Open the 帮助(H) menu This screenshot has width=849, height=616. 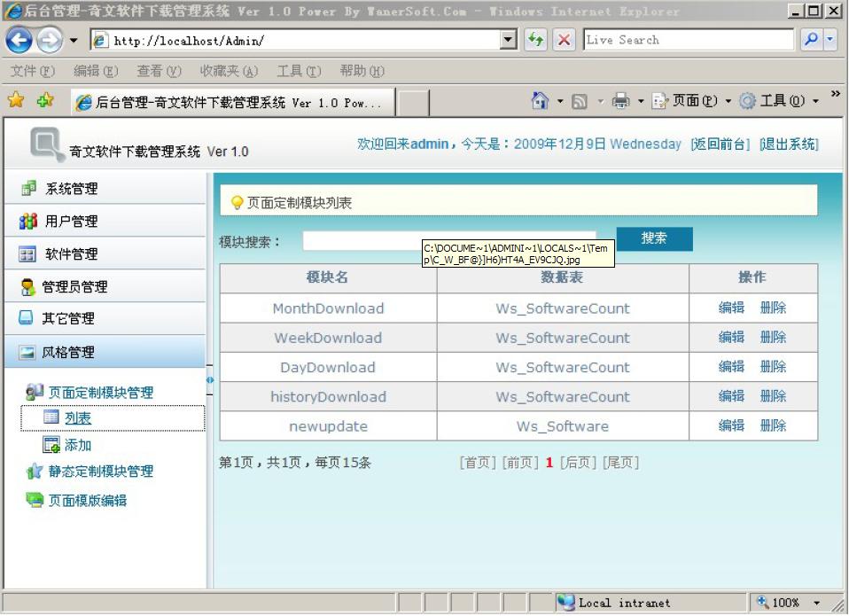pyautogui.click(x=362, y=71)
